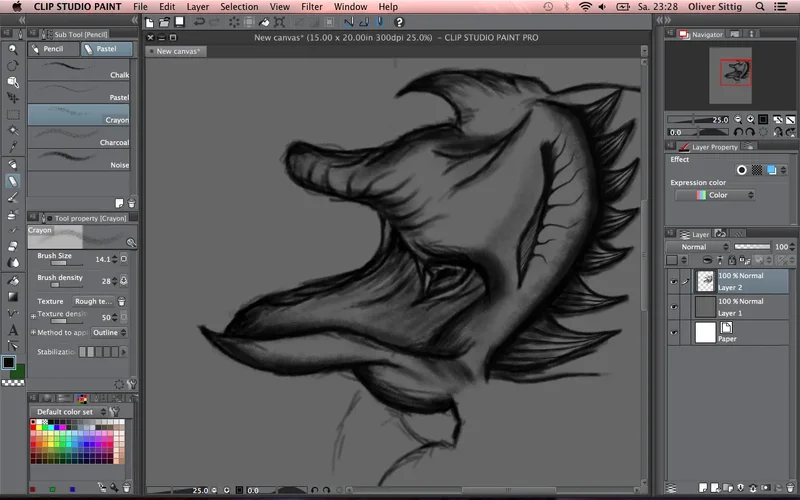Image resolution: width=800 pixels, height=500 pixels.
Task: Open the help question mark icon
Action: coord(399,21)
